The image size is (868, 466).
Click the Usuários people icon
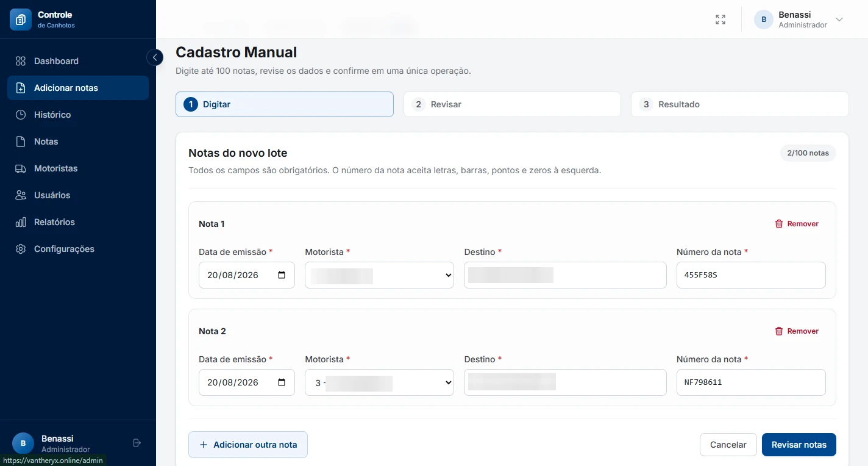(21, 195)
